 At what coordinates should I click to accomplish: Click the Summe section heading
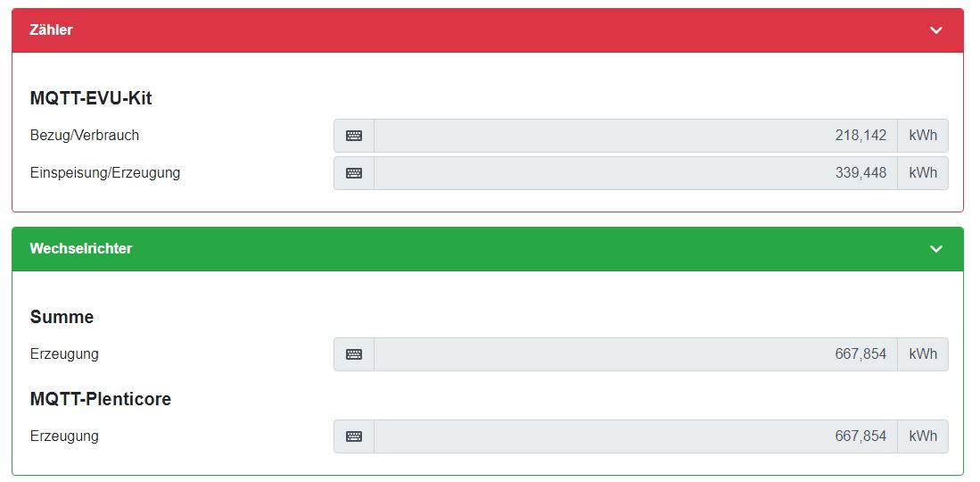62,317
